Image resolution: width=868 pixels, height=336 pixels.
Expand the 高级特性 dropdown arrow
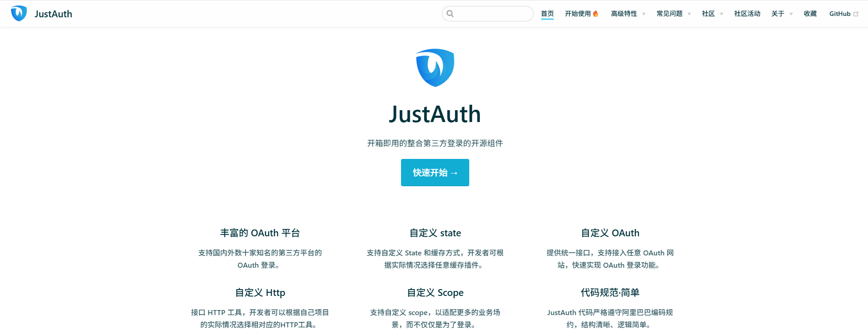point(644,14)
